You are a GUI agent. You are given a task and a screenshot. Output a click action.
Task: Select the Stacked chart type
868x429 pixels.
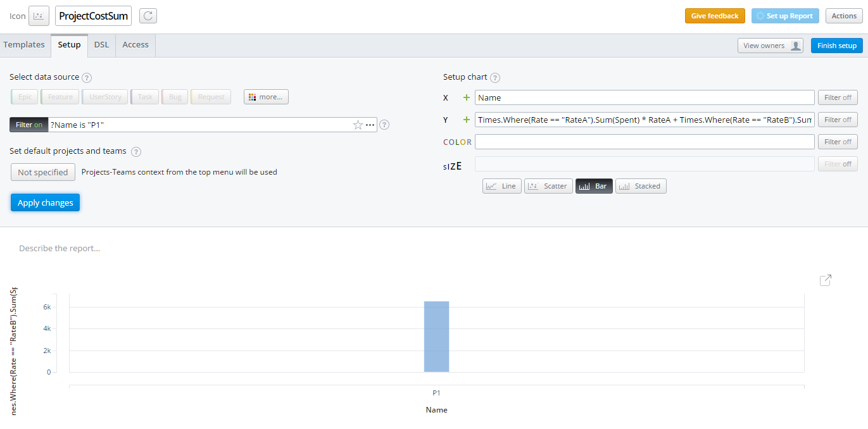click(641, 186)
